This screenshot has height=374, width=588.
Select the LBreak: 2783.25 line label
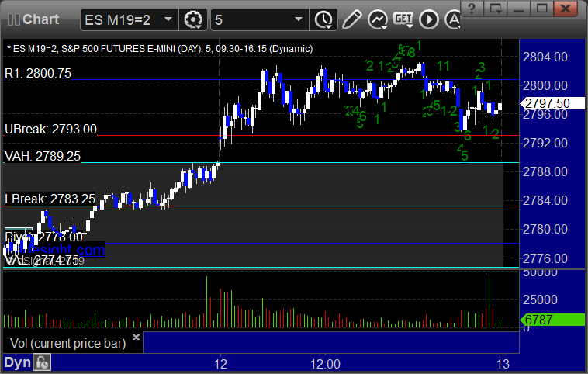[x=50, y=199]
